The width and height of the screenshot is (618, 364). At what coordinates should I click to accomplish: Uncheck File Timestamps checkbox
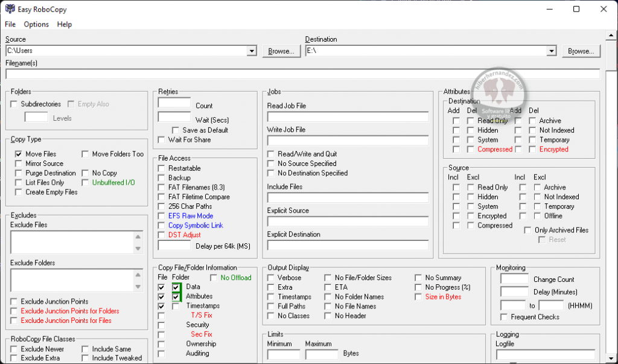161,306
